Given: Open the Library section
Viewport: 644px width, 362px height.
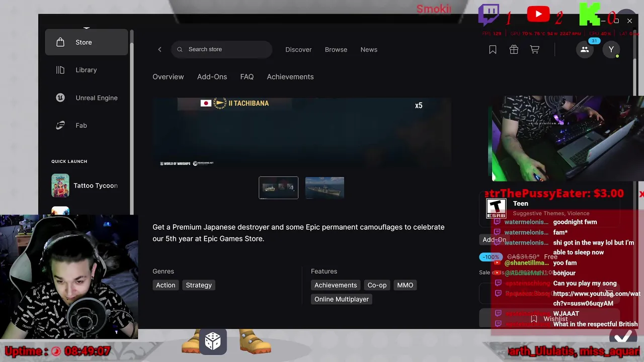Looking at the screenshot, I should pyautogui.click(x=86, y=70).
